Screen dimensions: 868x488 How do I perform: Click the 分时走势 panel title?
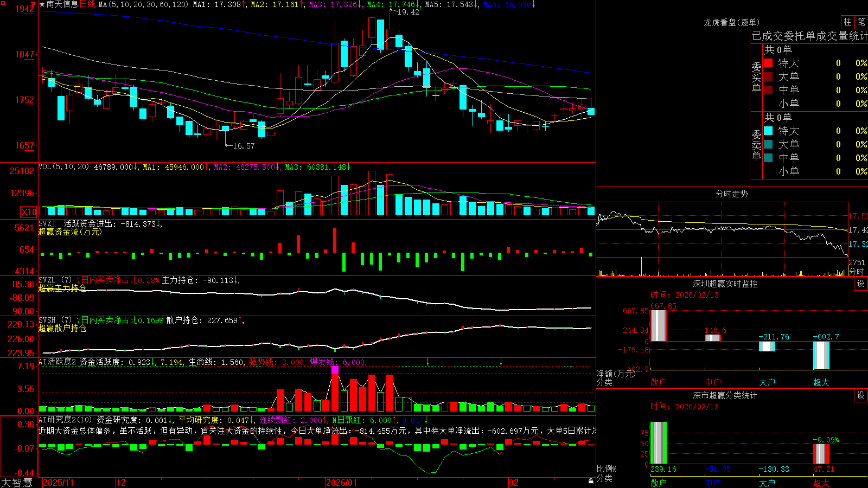(x=731, y=194)
